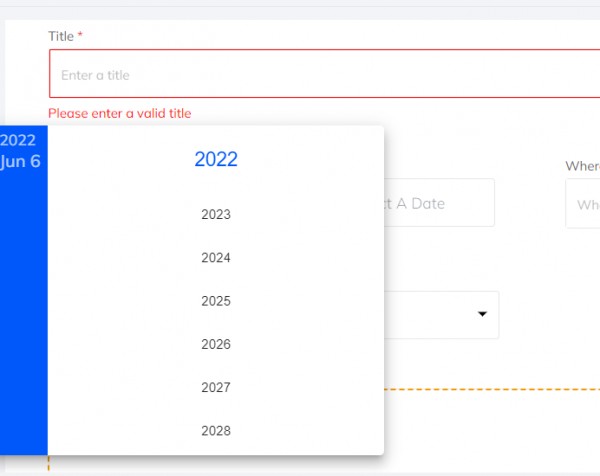Click the 2022 year header in blue panel

click(x=18, y=140)
